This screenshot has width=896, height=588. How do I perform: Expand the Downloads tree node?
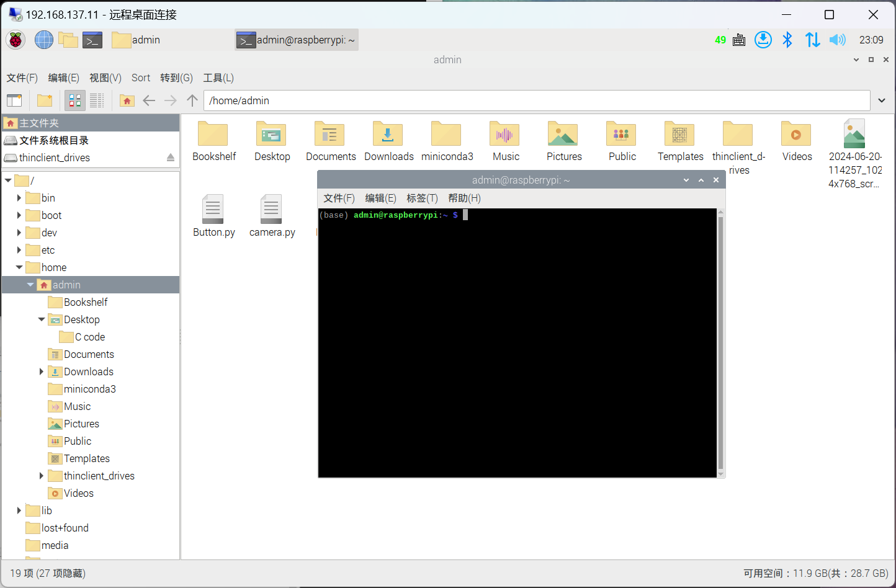pos(42,372)
